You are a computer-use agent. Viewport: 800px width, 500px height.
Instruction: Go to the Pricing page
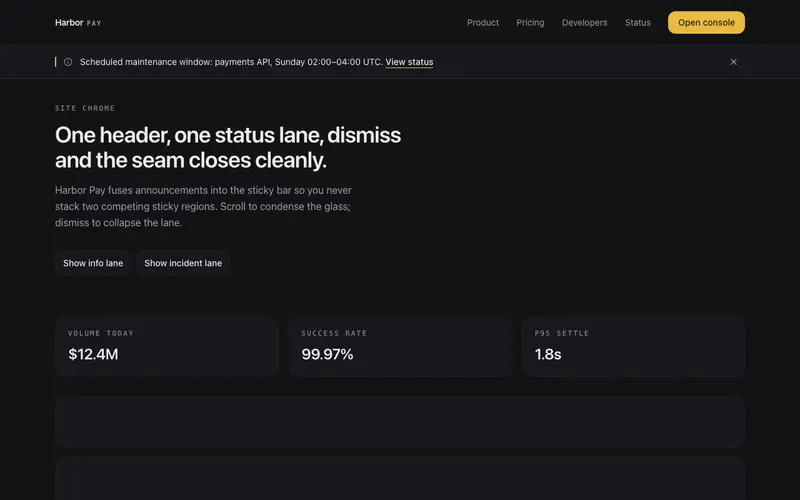pos(530,22)
